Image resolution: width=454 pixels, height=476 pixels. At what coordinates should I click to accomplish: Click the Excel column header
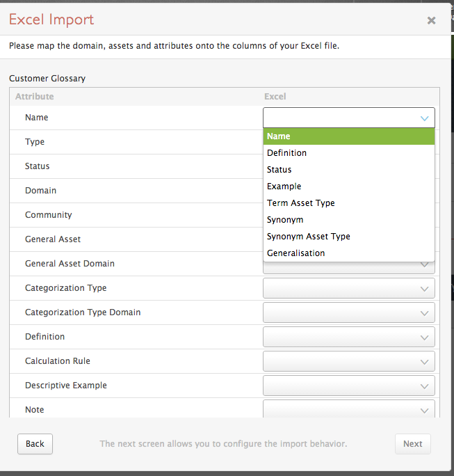coord(275,97)
